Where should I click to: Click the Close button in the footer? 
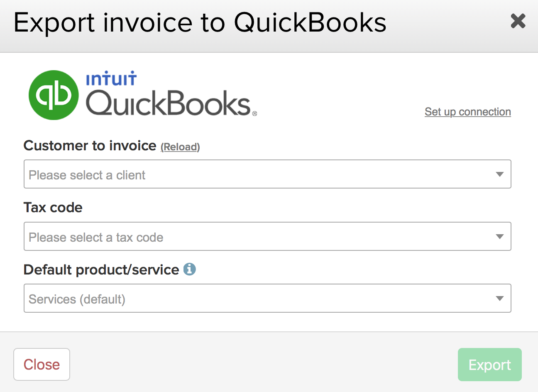click(x=42, y=364)
